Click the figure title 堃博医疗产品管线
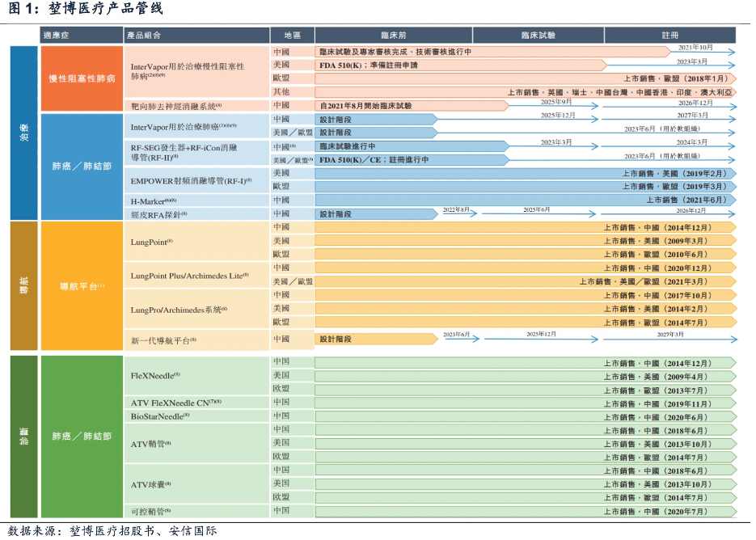Viewport: 756px width, 540px height. coord(106,8)
